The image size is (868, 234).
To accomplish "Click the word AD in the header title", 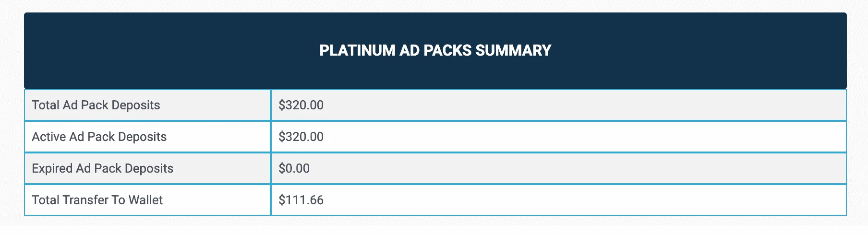I will coord(410,50).
